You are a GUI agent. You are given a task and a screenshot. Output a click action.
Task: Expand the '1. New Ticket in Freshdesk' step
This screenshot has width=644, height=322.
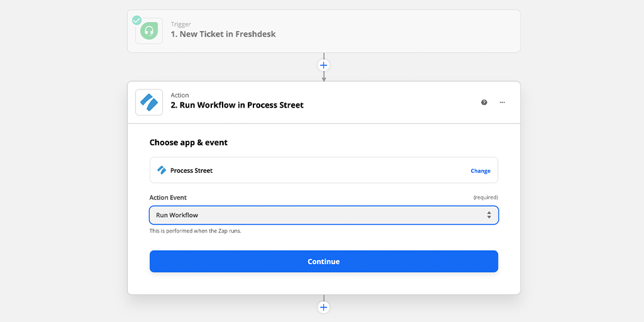(324, 31)
